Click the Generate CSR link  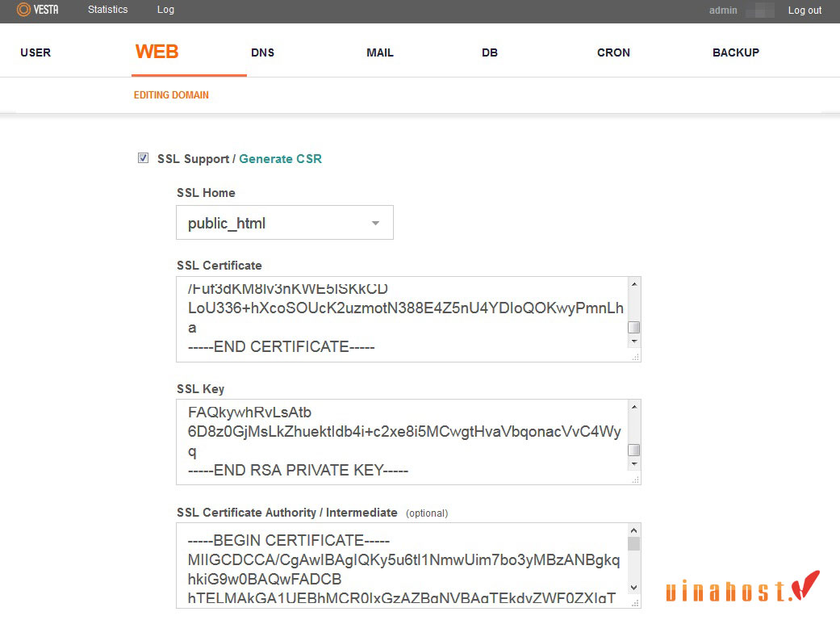coord(280,158)
